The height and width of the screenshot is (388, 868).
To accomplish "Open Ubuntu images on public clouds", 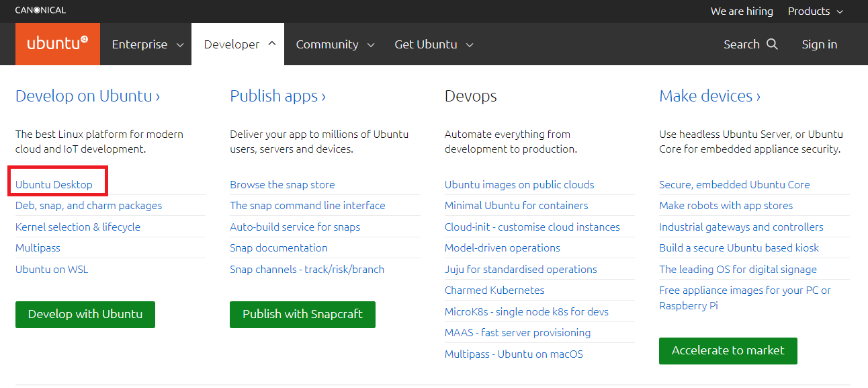I will (x=519, y=184).
